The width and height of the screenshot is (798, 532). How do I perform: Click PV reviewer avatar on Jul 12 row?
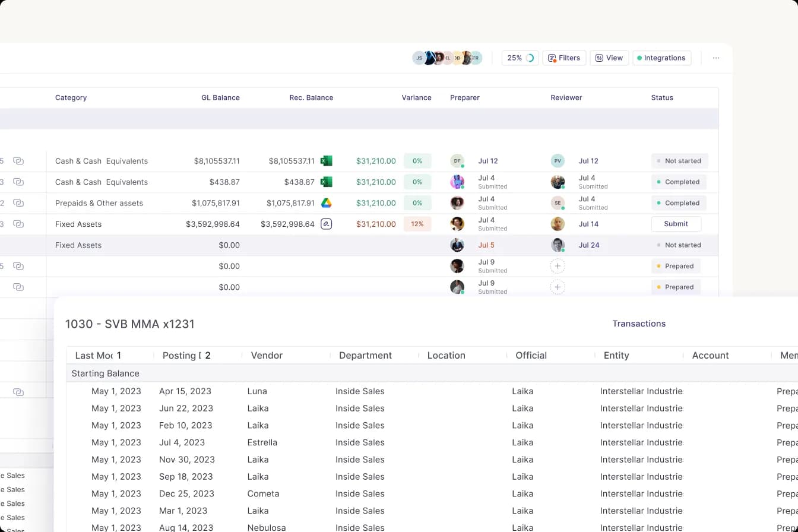click(x=558, y=161)
